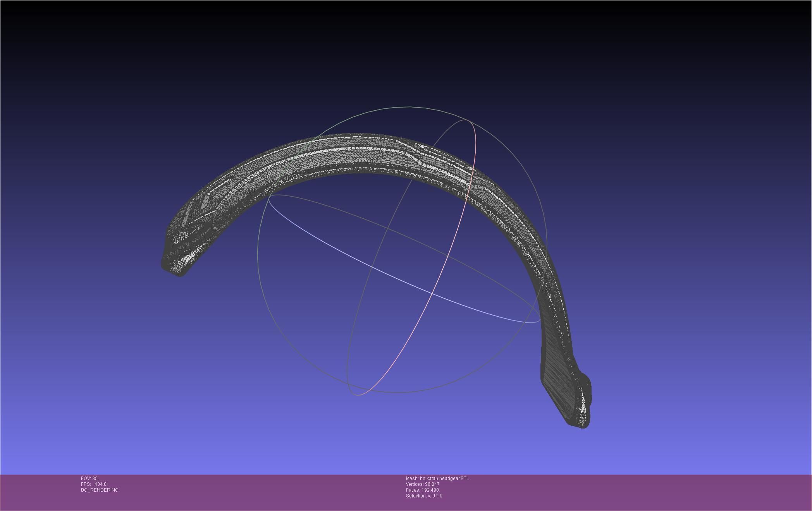Click the Vertices: 96,247 count
812x511 pixels.
pos(422,484)
